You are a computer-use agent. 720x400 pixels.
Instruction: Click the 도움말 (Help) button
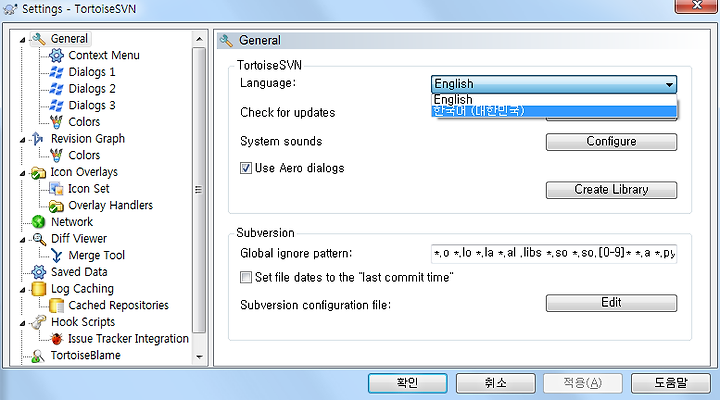tap(671, 383)
